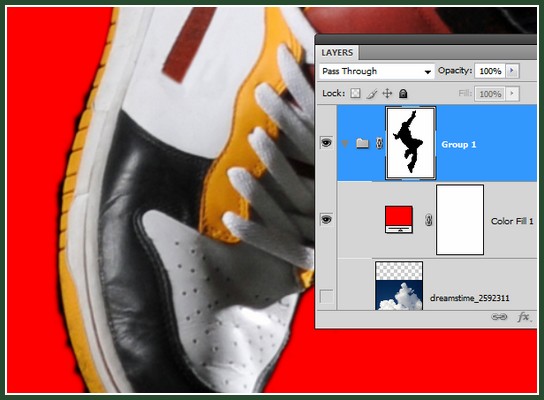544x400 pixels.
Task: Hide the Group 1 layer group
Action: pyautogui.click(x=326, y=143)
